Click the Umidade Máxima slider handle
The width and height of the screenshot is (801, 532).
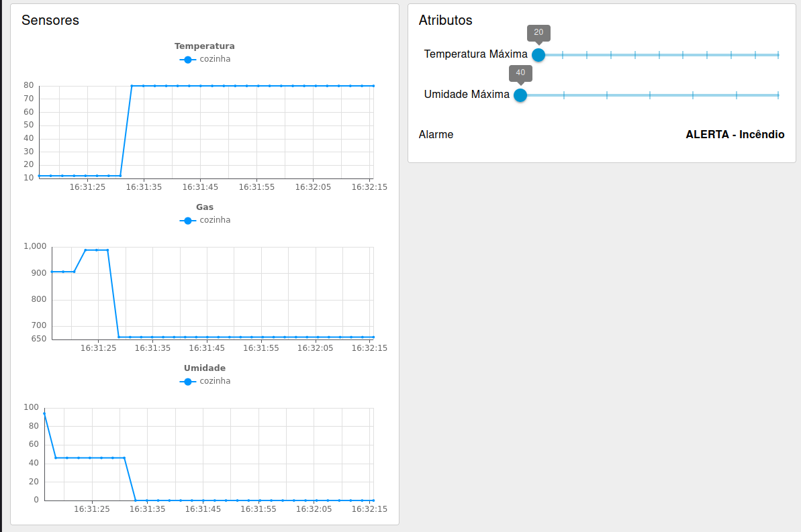[x=520, y=95]
